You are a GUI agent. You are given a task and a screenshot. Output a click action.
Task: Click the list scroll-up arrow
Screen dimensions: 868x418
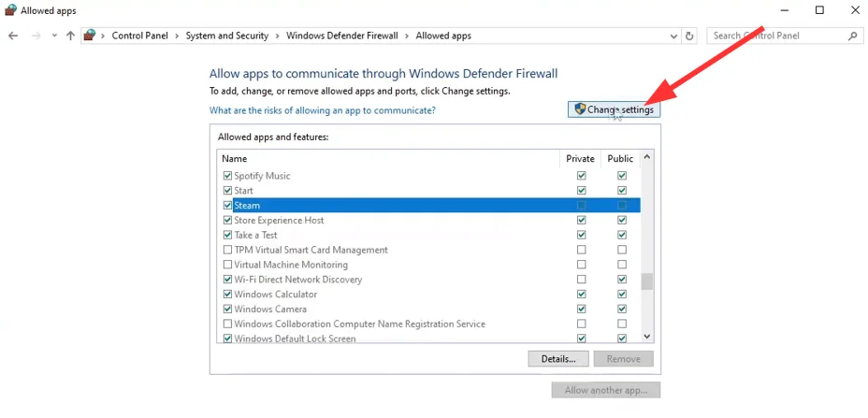coord(647,157)
